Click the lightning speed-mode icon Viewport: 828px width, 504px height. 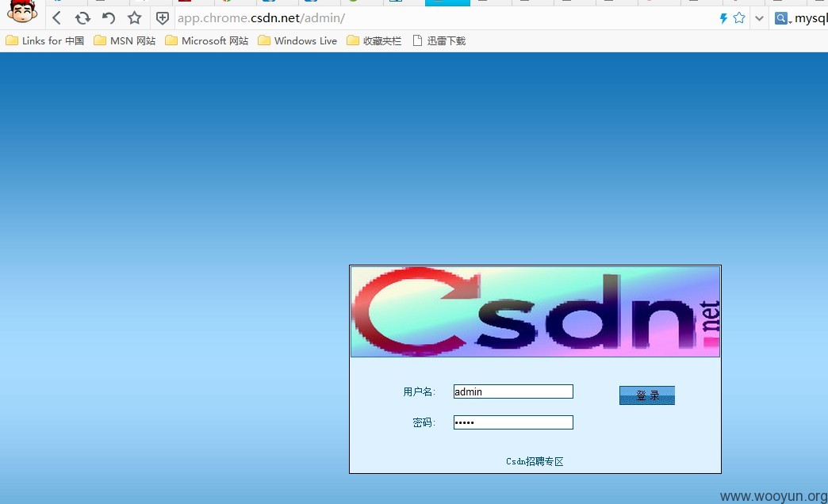pyautogui.click(x=723, y=18)
